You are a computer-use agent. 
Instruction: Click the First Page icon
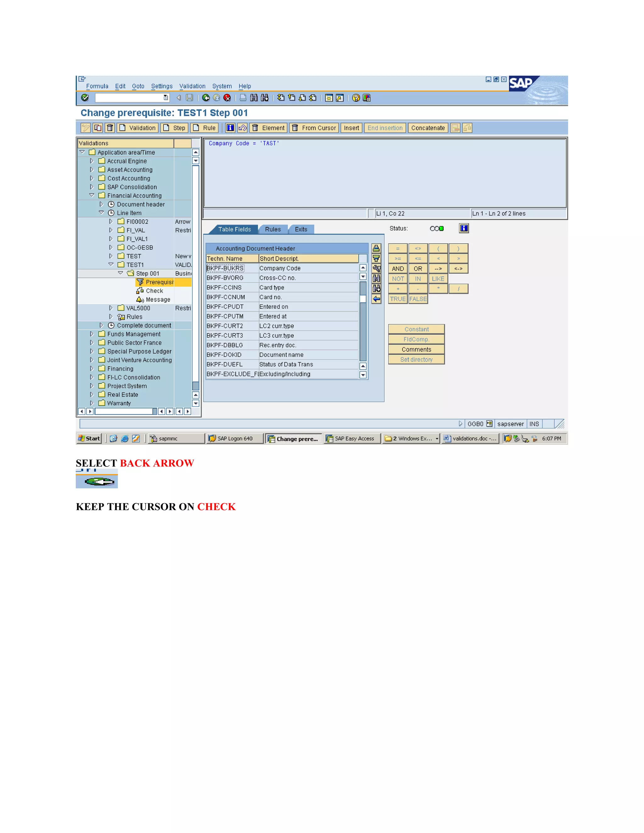pos(281,98)
